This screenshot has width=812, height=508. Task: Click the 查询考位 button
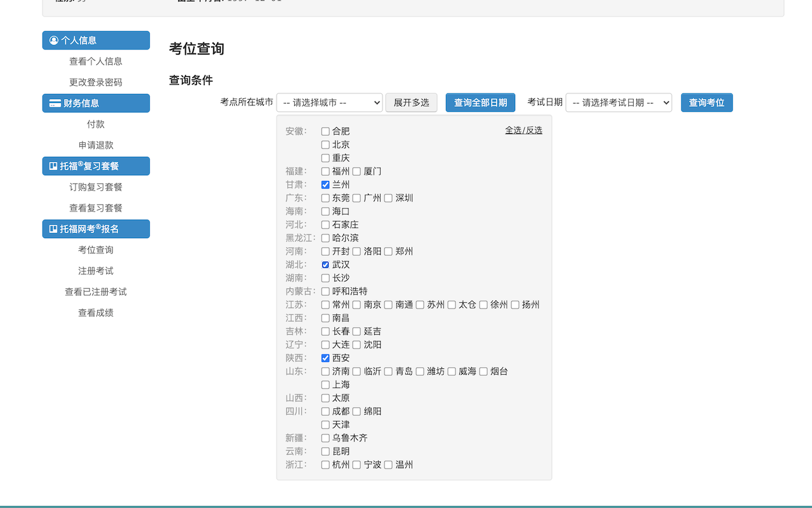point(707,102)
